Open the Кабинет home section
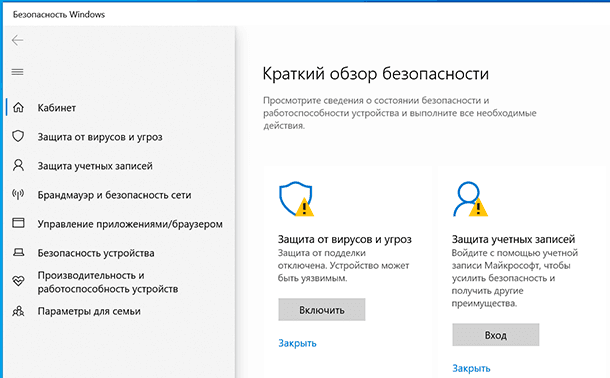 (56, 108)
